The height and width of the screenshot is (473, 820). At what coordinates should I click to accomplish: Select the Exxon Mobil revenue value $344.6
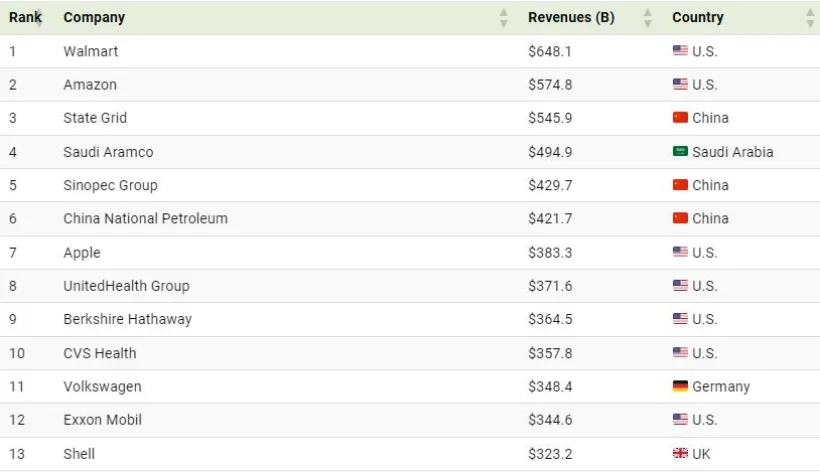pyautogui.click(x=550, y=420)
